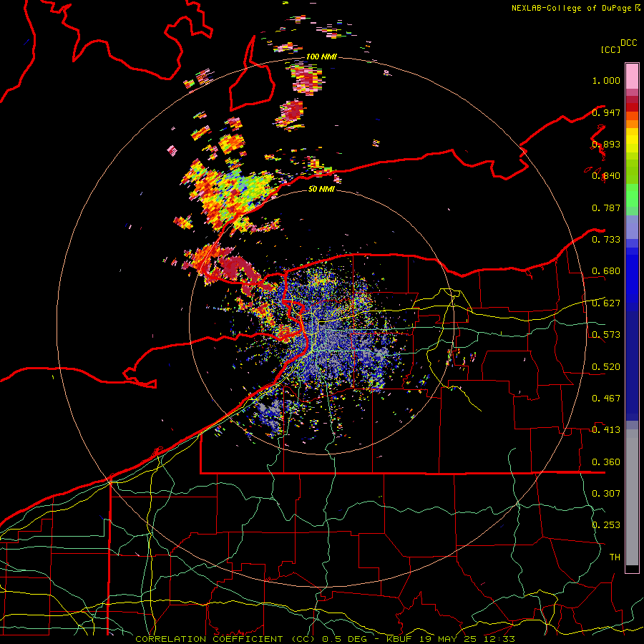
Task: Click the [CC] legend heading
Action: (x=610, y=49)
